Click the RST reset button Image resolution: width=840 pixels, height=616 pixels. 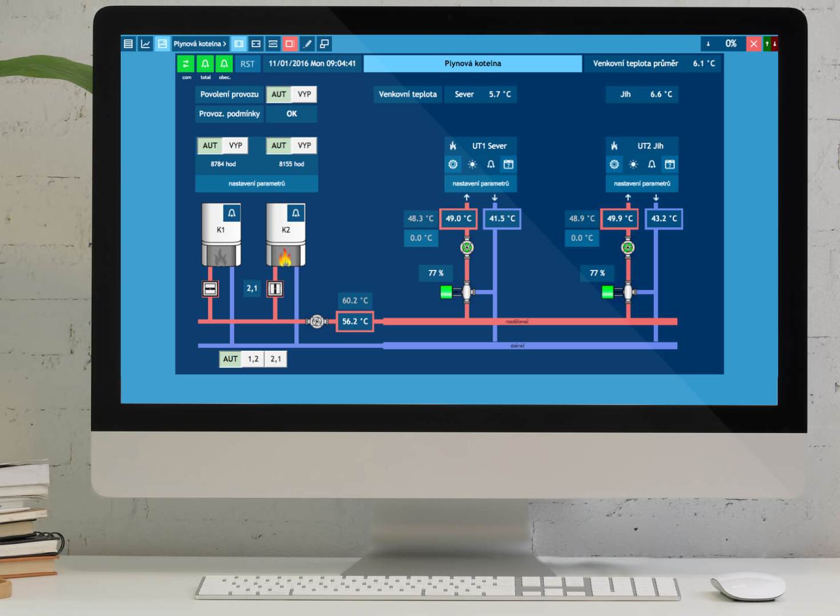point(248,63)
